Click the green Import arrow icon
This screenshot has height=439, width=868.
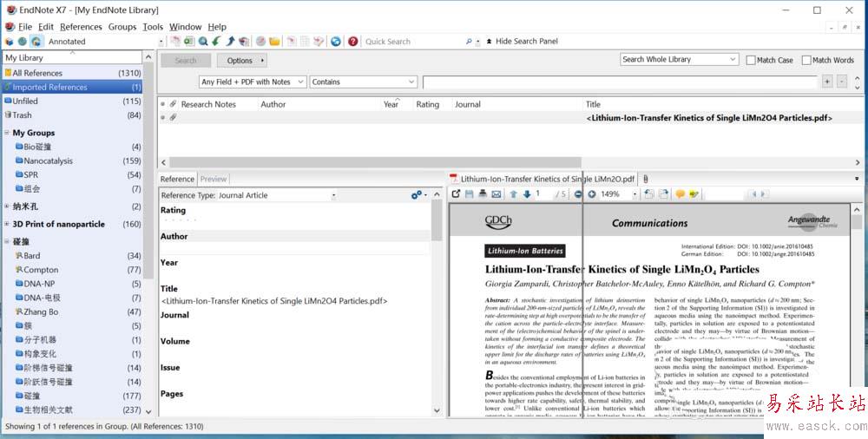pos(216,42)
